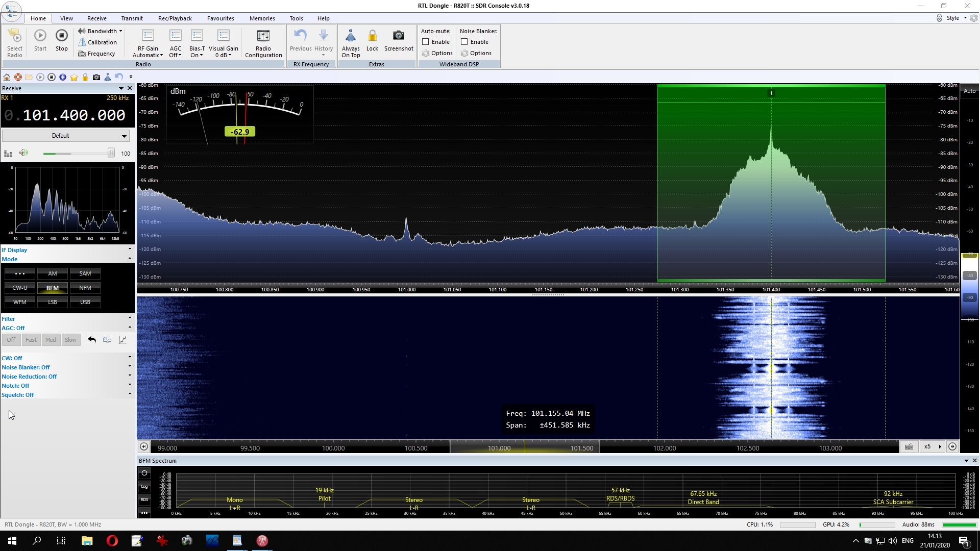This screenshot has height=551, width=980.
Task: Open Calibration in Radio group
Action: pyautogui.click(x=97, y=42)
